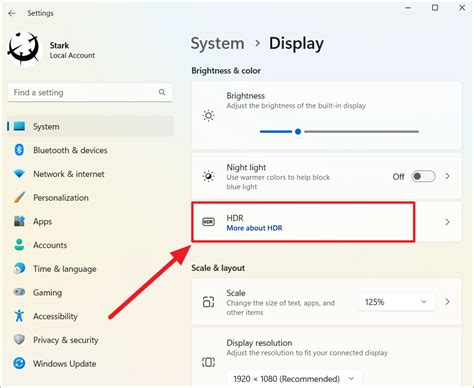Click the Accounts person icon

19,245
